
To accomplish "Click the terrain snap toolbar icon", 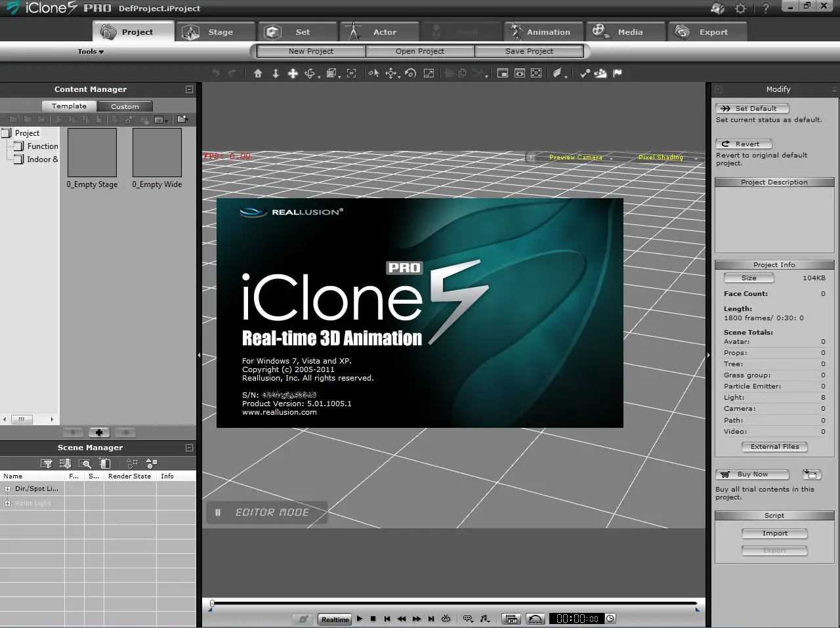I will [600, 73].
